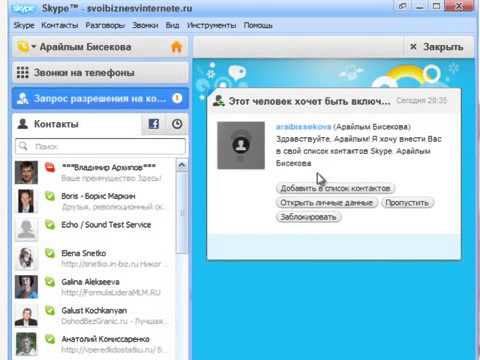Click the online status icon for Анатолий Комиссаренко
The width and height of the screenshot is (480, 360).
pyautogui.click(x=50, y=339)
